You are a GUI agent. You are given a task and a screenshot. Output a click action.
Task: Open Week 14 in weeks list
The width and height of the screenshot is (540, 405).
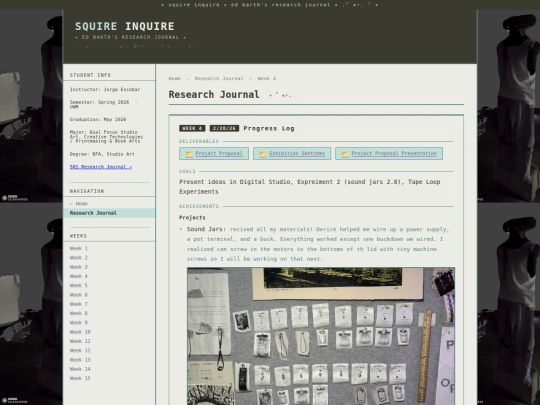pos(80,369)
